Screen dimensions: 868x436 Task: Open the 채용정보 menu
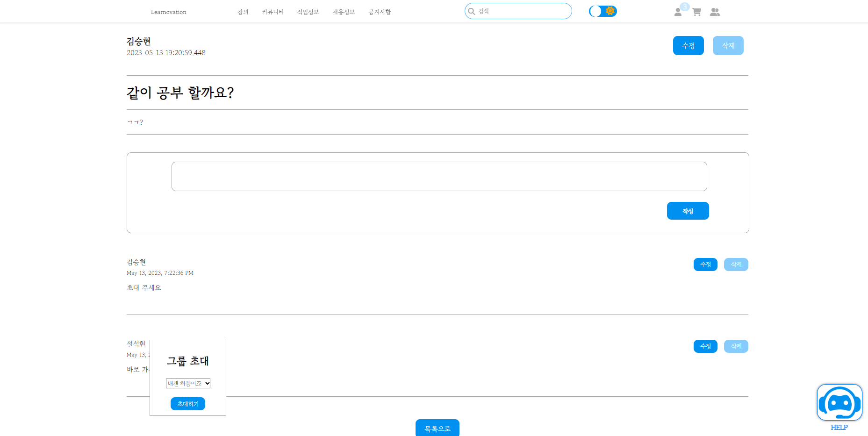[343, 12]
